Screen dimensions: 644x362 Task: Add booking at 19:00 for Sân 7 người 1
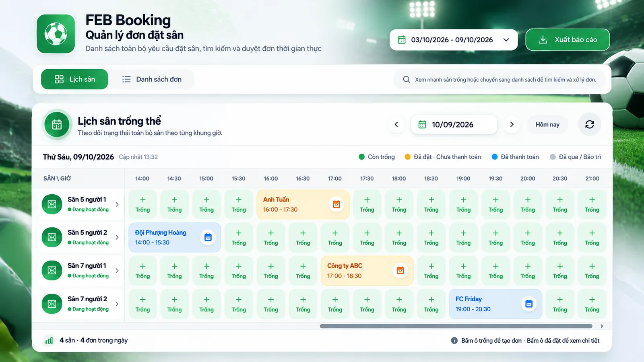463,271
